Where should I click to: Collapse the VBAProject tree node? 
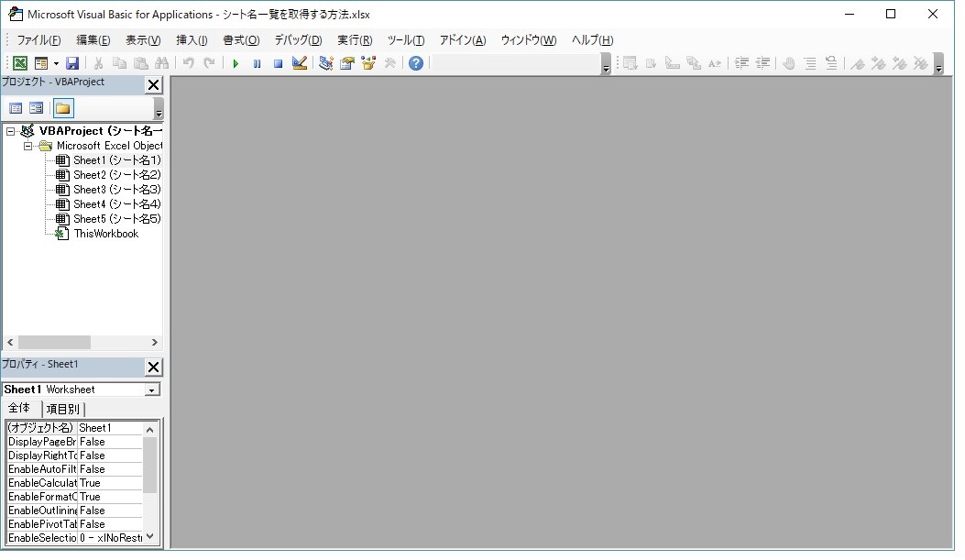click(x=11, y=131)
